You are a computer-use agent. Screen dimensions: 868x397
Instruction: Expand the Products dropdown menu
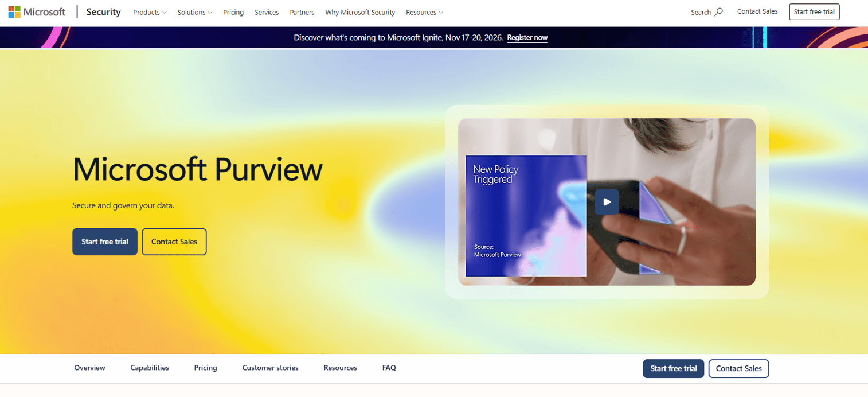[150, 12]
